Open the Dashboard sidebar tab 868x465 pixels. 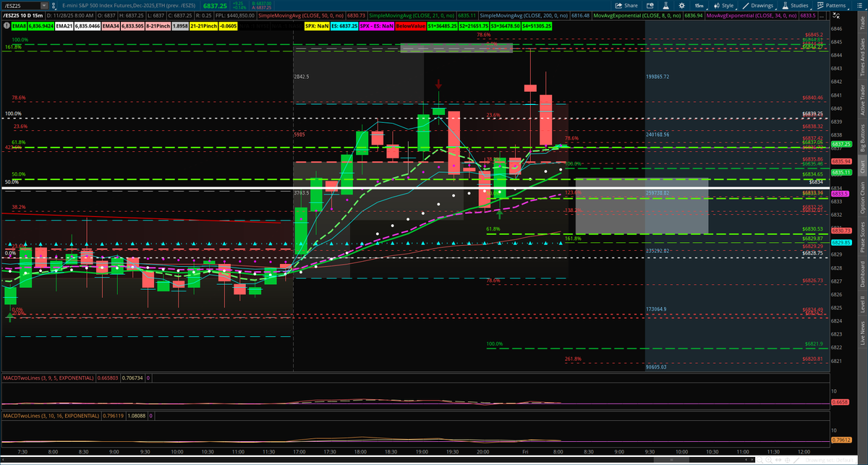[861, 273]
